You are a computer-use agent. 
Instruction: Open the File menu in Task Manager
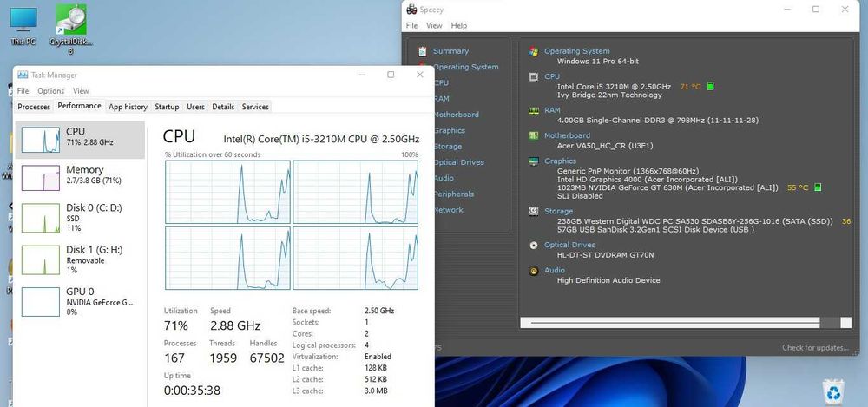pos(23,91)
